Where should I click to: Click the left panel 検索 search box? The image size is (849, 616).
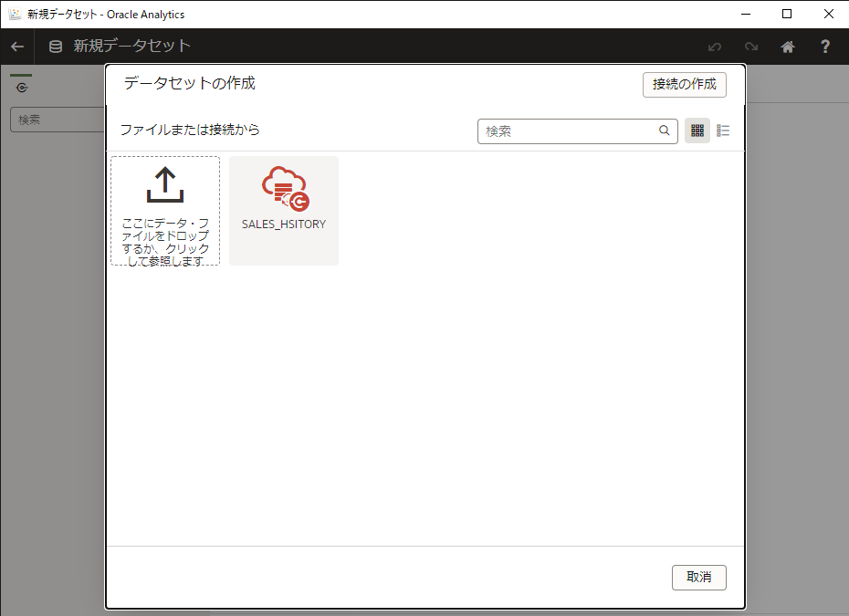(57, 120)
